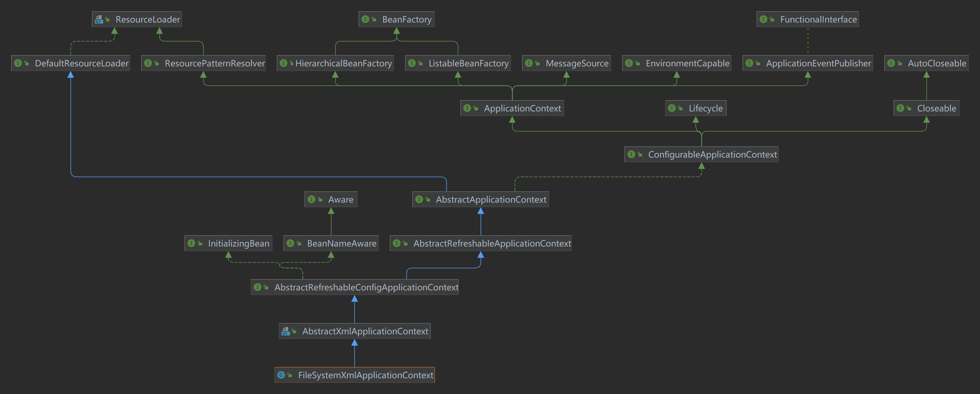This screenshot has height=394, width=980.
Task: Click the lock icon beside AbstractXmlApplicationContext
Action: pyautogui.click(x=294, y=331)
